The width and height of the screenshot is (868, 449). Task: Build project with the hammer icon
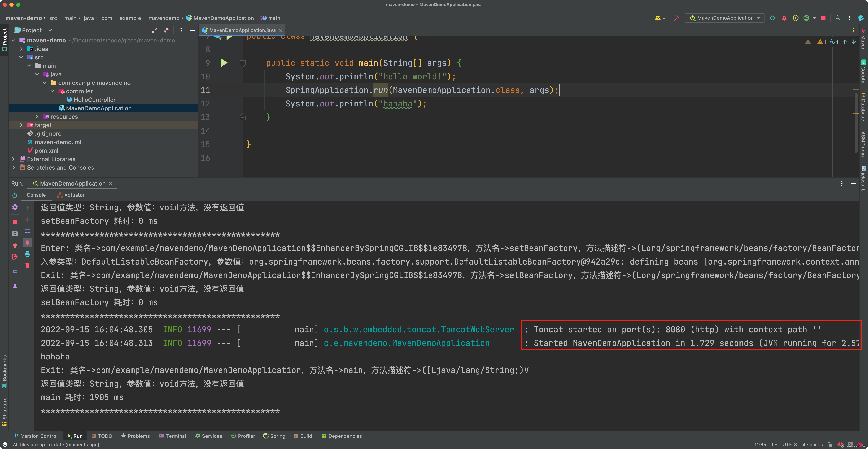click(676, 18)
